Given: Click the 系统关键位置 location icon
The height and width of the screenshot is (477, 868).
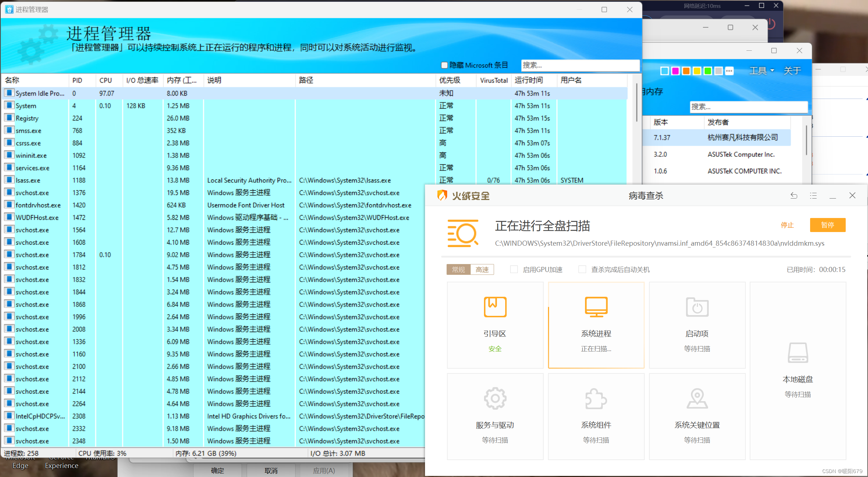Looking at the screenshot, I should (x=697, y=398).
